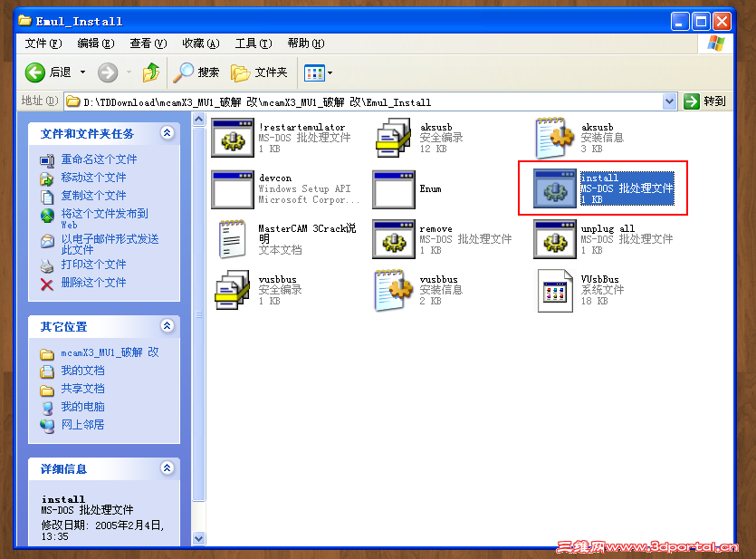Open the 编辑(E) menu
The width and height of the screenshot is (756, 559).
(x=95, y=43)
